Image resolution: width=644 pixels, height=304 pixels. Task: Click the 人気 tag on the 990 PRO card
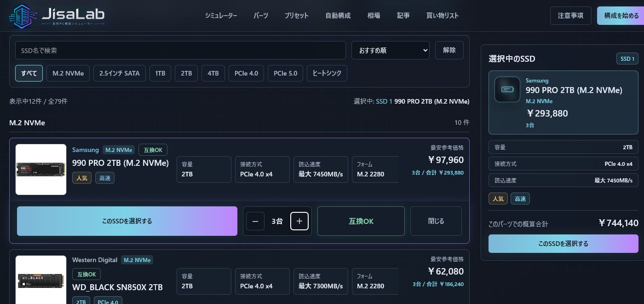pos(82,178)
